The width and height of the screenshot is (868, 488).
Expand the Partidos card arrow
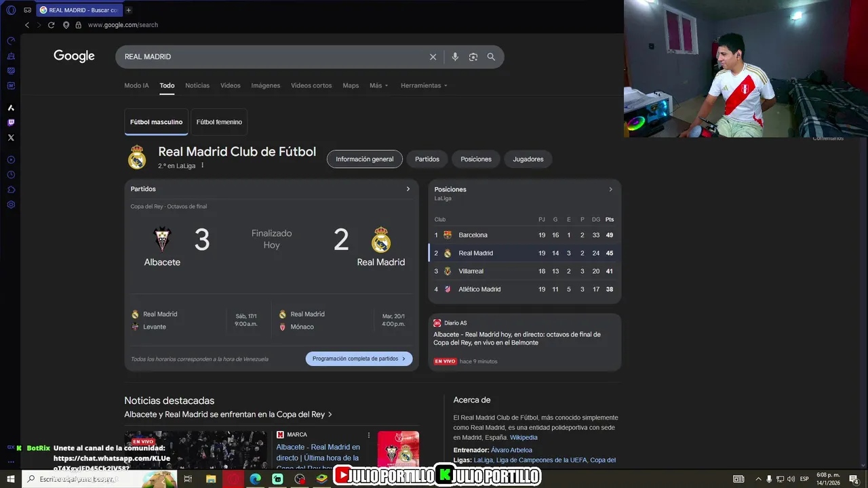click(408, 189)
